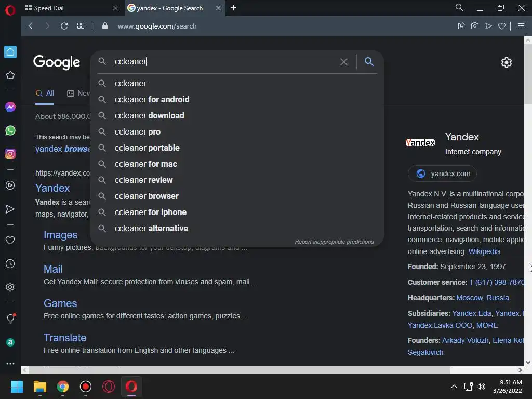Open History clock icon in sidebar
This screenshot has height=399, width=532.
tap(10, 263)
